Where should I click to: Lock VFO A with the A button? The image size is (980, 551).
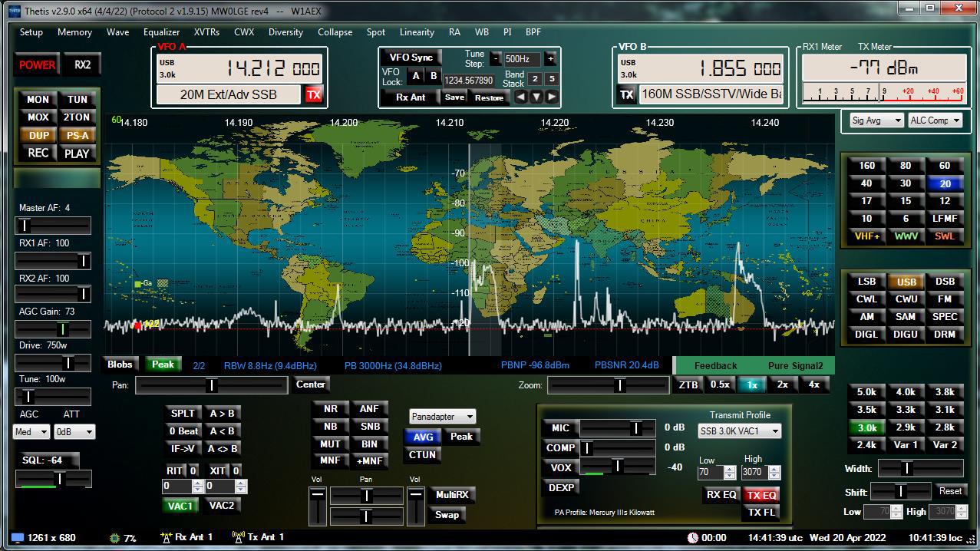[x=416, y=76]
